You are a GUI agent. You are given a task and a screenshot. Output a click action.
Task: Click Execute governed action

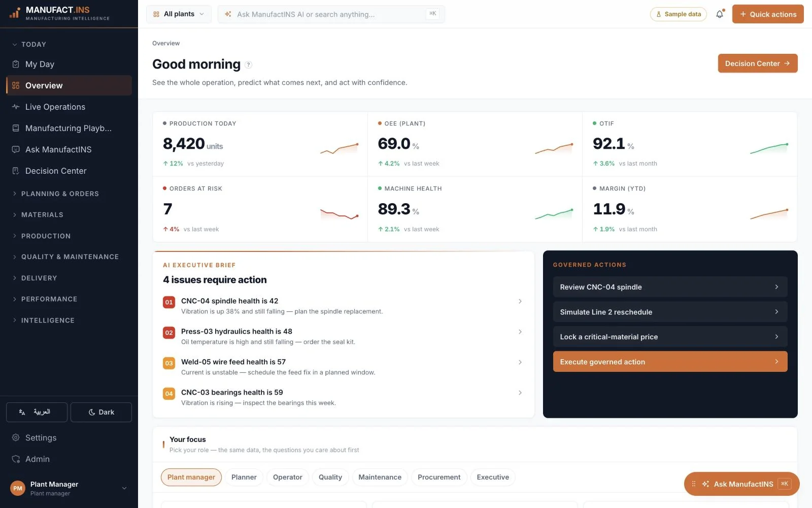pyautogui.click(x=670, y=362)
